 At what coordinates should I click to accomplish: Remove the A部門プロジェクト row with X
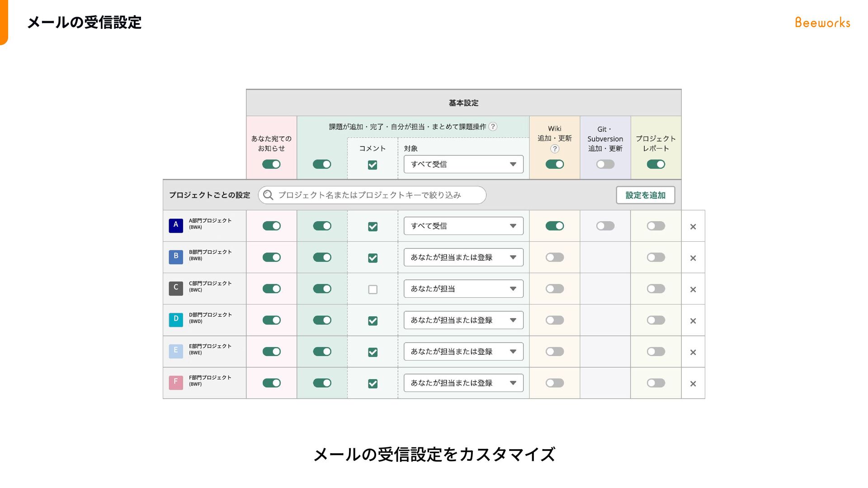[693, 226]
